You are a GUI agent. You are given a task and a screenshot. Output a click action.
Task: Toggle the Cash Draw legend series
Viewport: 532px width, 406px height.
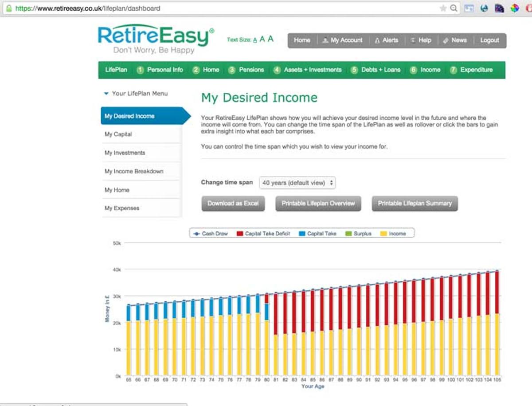pos(210,233)
